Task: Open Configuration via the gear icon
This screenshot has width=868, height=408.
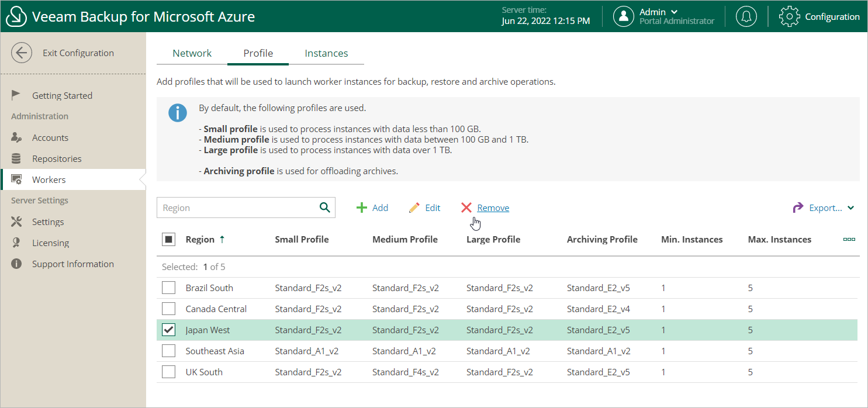Action: 789,16
